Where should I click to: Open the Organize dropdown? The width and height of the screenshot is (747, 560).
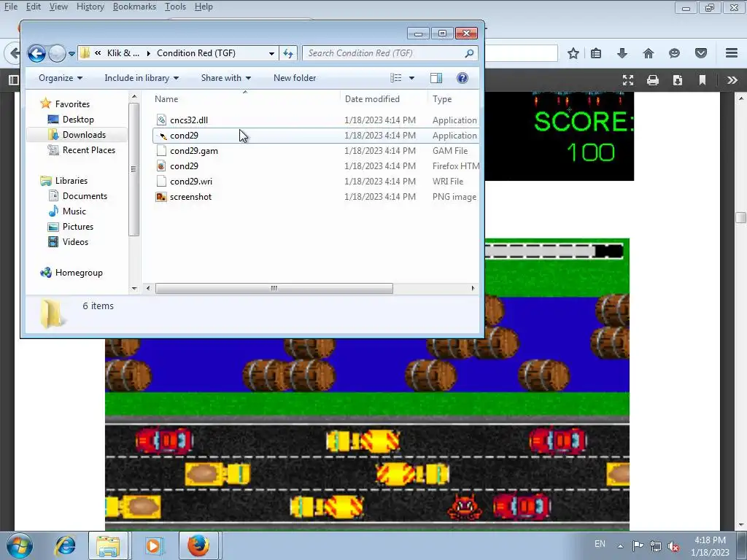[61, 78]
